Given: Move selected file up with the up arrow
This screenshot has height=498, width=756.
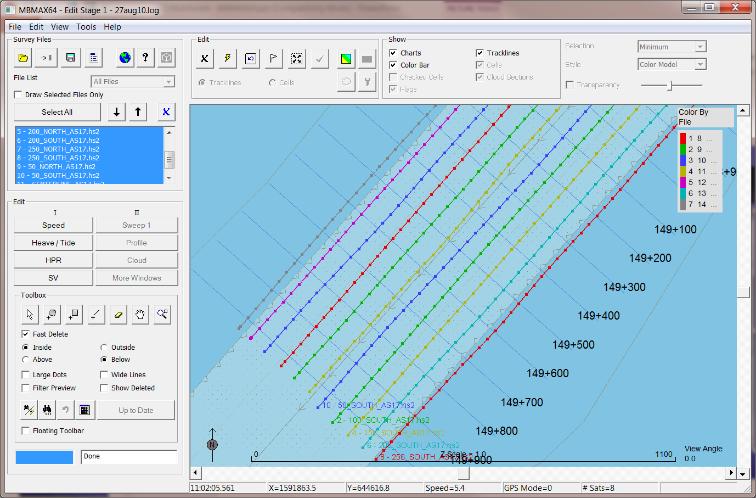Looking at the screenshot, I should coord(138,112).
